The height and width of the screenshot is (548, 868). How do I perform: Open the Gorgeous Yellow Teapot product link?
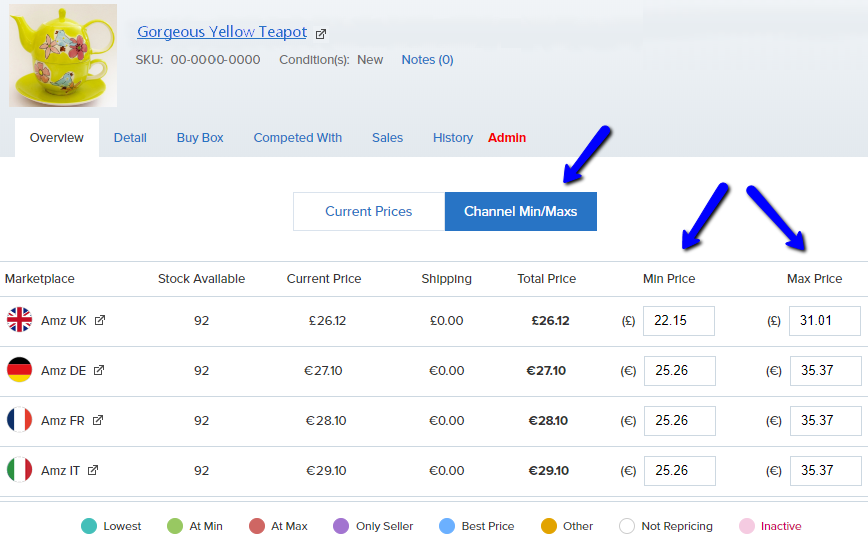(222, 32)
